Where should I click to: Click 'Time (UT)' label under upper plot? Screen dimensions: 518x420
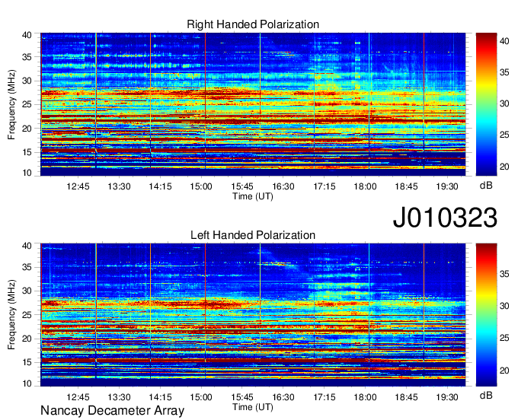pyautogui.click(x=253, y=196)
